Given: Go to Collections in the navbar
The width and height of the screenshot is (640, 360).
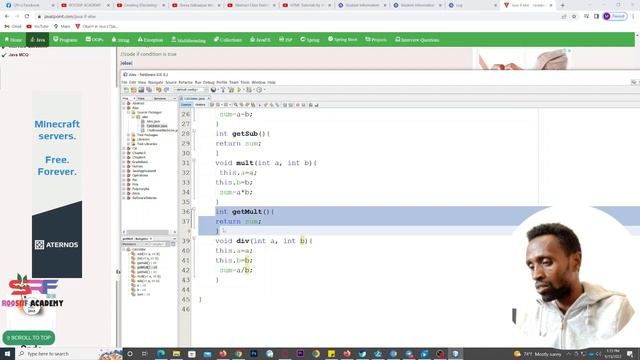Looking at the screenshot, I should [x=228, y=40].
